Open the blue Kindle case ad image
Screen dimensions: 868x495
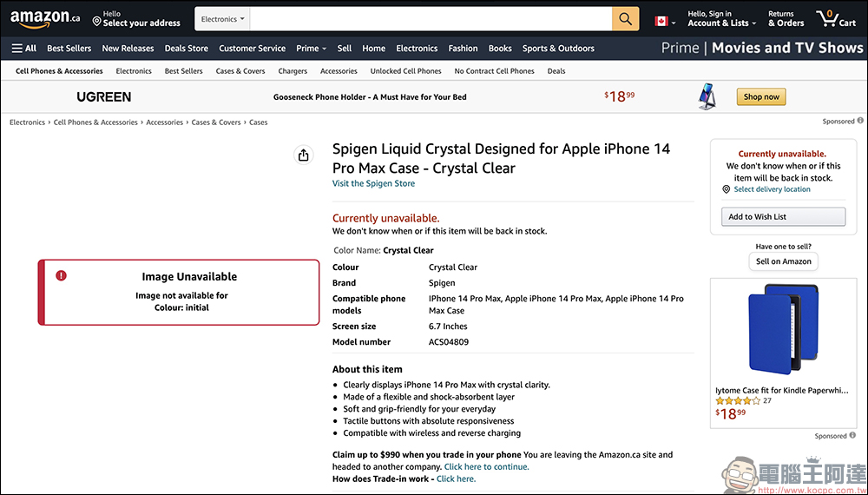coord(783,330)
